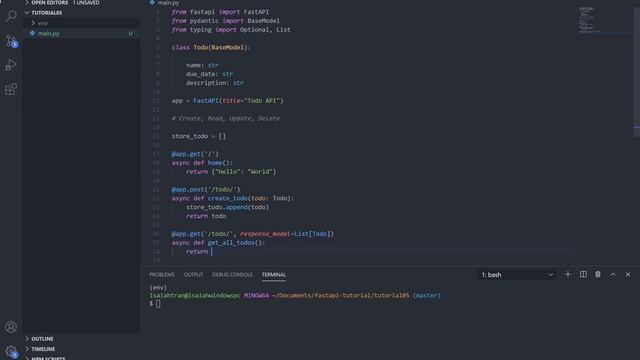Click 'async def create_todo(todo: Todo):' line
Image resolution: width=640 pixels, height=360 pixels.
[x=233, y=198]
